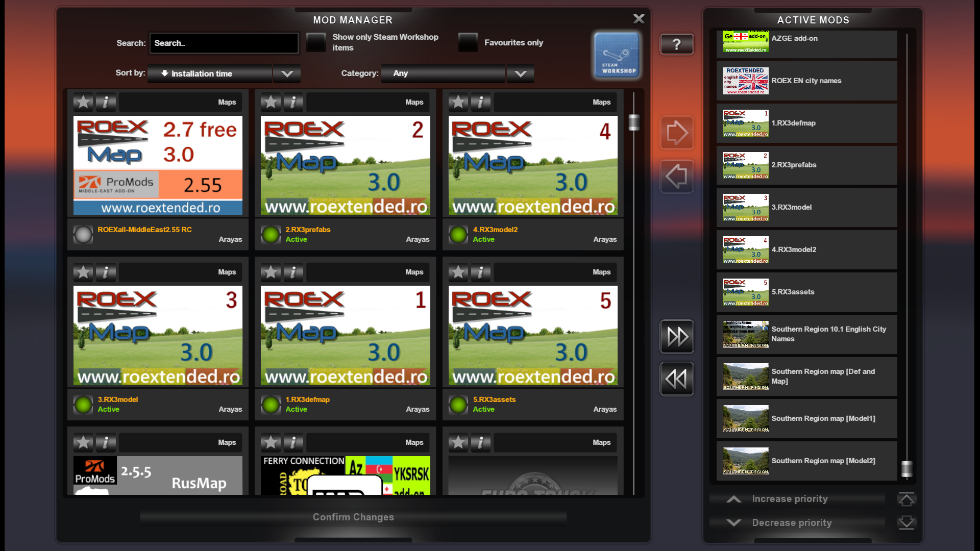Toggle status circle of ROEXall-MiddleEast2.55 RC
The height and width of the screenshot is (551, 980).
point(83,235)
